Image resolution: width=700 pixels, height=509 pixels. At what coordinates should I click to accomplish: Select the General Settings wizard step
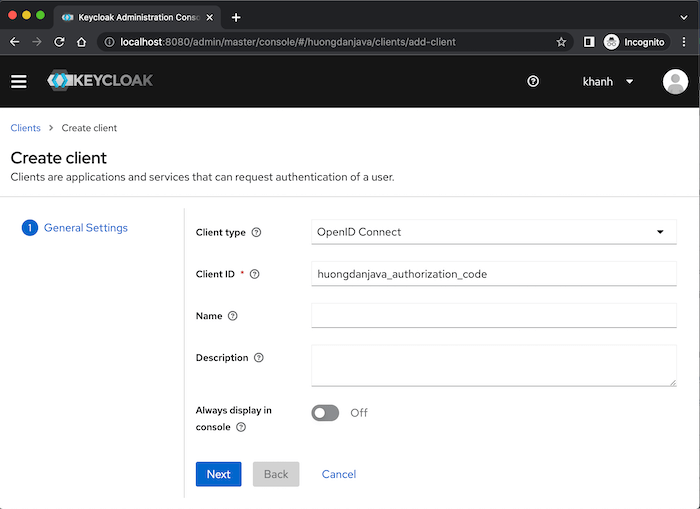click(x=75, y=228)
